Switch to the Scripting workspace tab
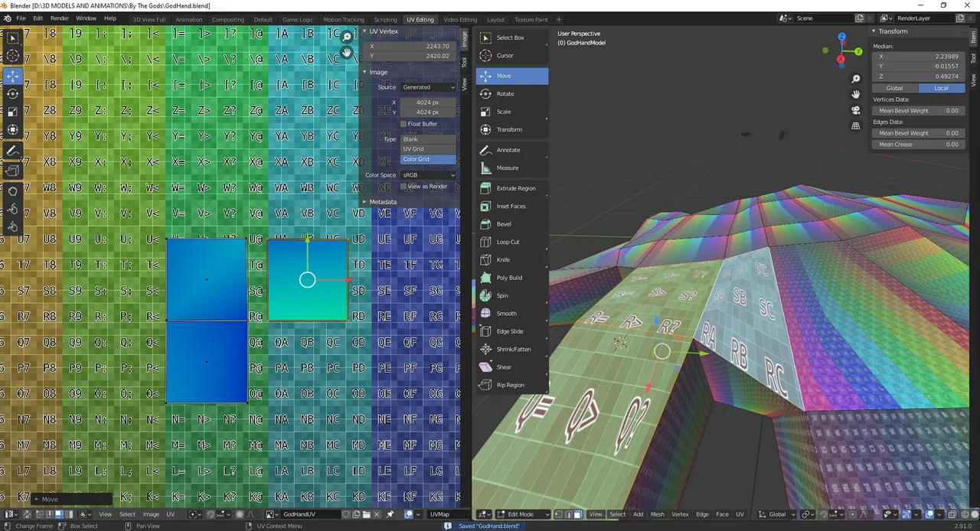 click(385, 19)
